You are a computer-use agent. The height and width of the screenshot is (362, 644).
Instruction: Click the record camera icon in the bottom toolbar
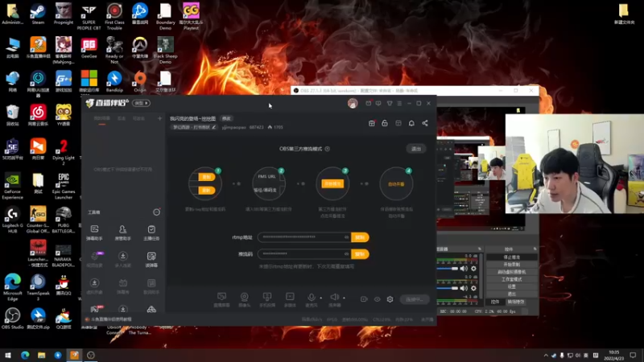click(x=364, y=299)
